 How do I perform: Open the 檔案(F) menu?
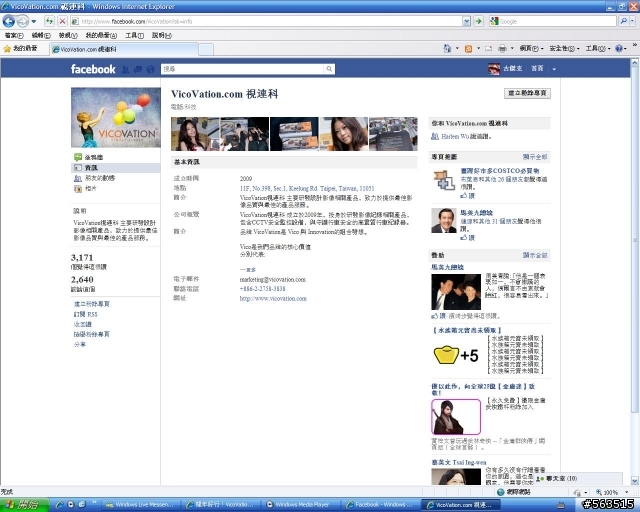[13, 36]
